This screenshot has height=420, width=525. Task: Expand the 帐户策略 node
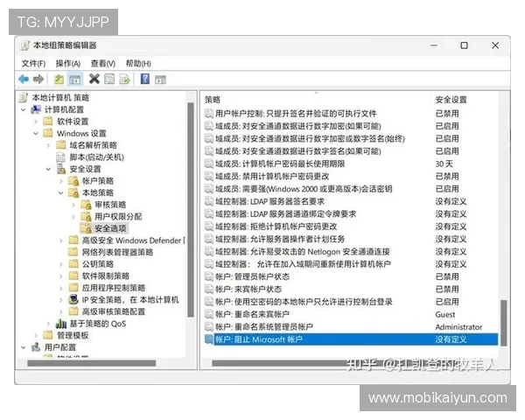tap(61, 181)
